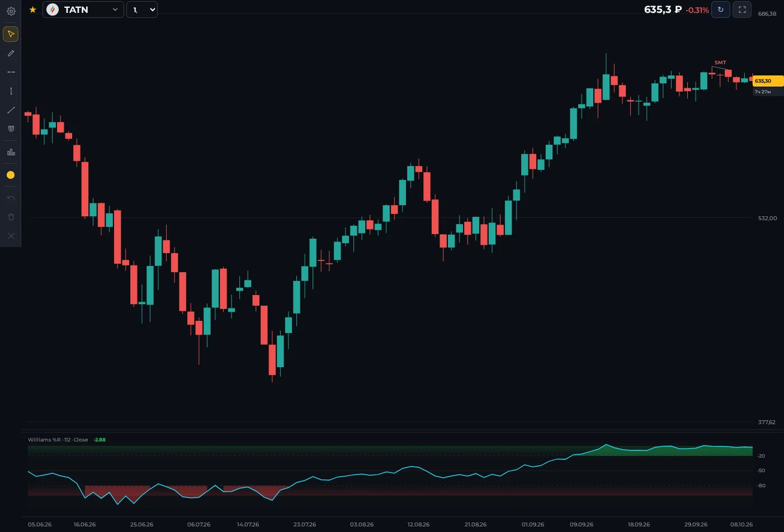Click the 05.06.26 date label
The height and width of the screenshot is (532, 784).
point(40,525)
